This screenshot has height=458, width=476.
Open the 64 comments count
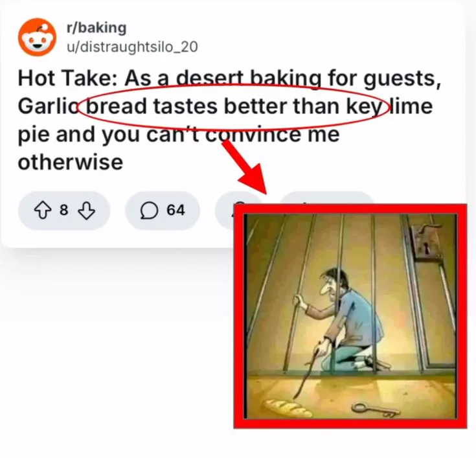[176, 210]
